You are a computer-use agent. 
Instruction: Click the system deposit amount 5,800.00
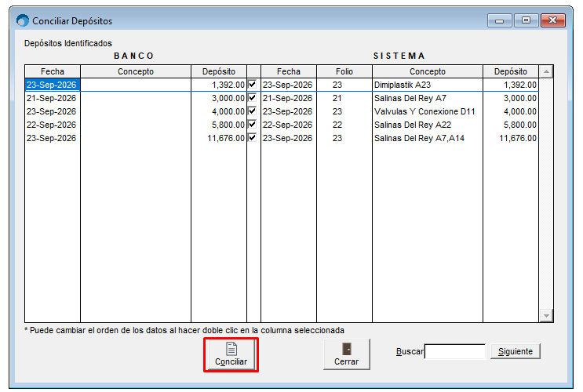pyautogui.click(x=511, y=125)
